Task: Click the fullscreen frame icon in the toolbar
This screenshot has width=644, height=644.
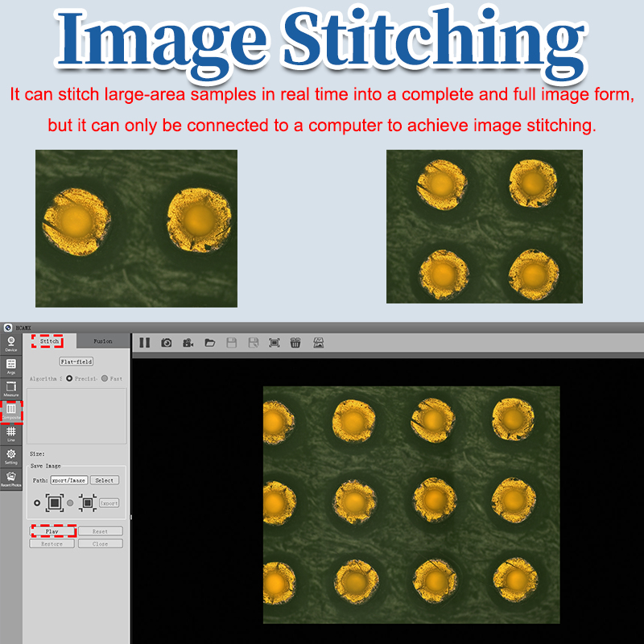Action: 275,343
